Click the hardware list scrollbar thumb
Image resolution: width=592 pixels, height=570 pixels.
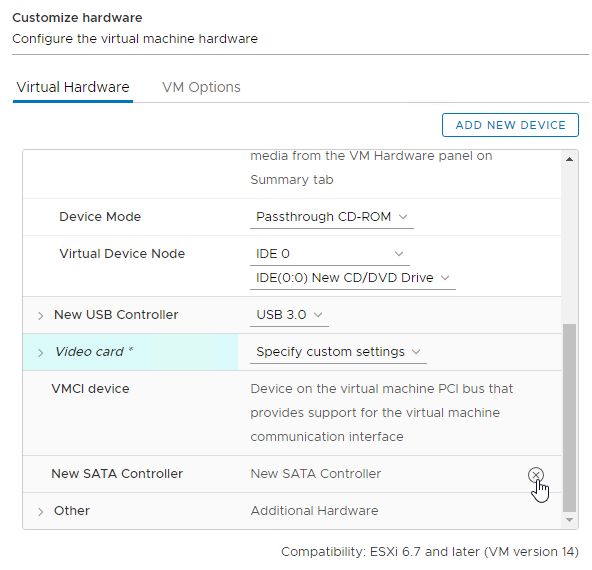(x=569, y=417)
